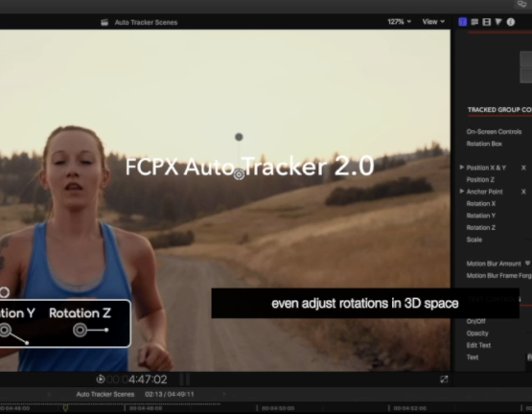This screenshot has width=532, height=414.
Task: Click the TRACKED GROUP CO... section header
Action: click(499, 110)
